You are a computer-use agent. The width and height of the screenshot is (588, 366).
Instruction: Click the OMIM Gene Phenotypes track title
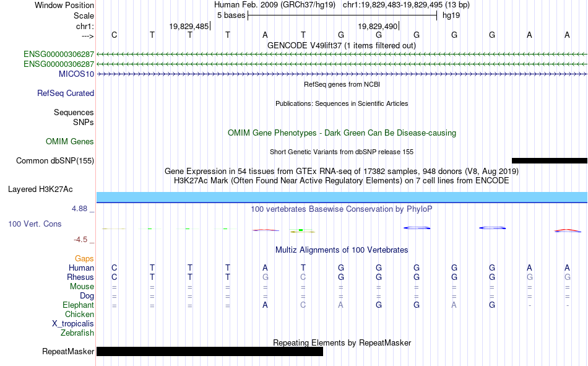[x=342, y=133]
